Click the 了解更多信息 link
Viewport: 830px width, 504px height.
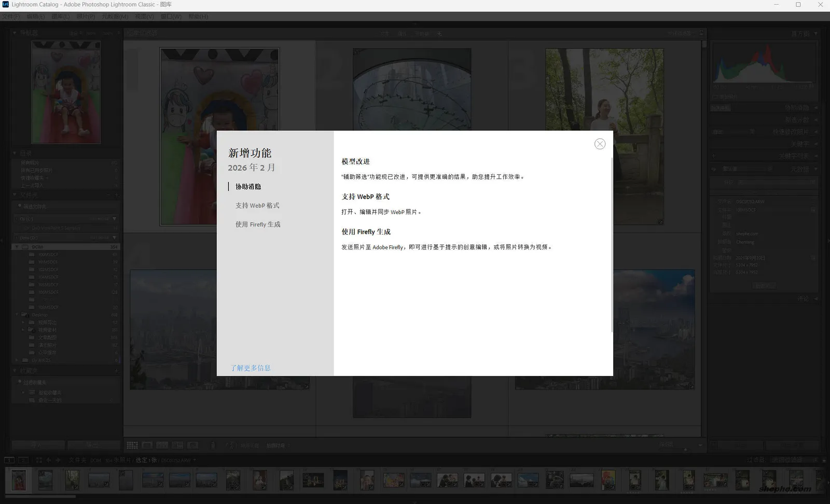click(251, 368)
